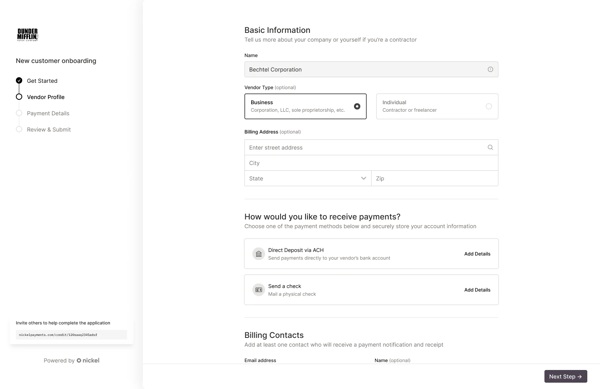Focus the Zip input field
The image size is (600, 389).
tap(435, 178)
